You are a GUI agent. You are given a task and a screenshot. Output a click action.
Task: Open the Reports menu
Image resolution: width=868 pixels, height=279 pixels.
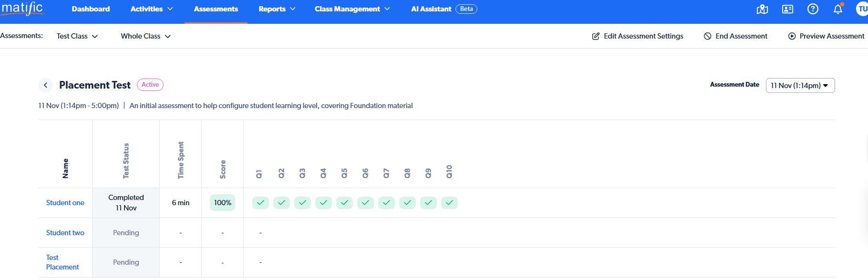click(277, 9)
